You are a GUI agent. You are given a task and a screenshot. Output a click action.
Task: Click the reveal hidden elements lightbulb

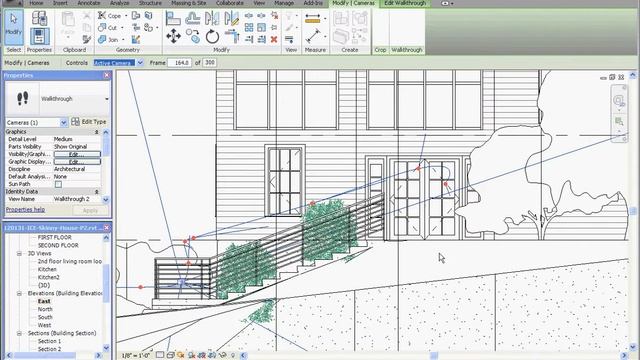coord(233,355)
